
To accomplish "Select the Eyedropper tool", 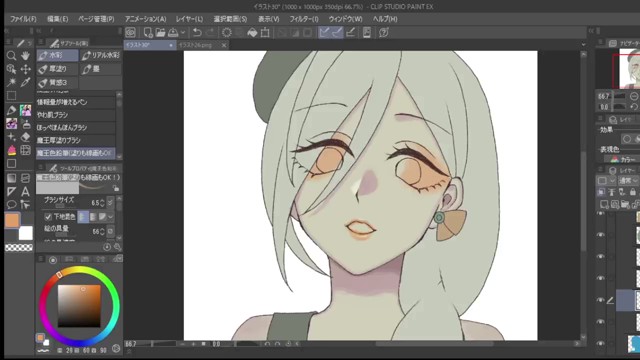I will click(25, 82).
